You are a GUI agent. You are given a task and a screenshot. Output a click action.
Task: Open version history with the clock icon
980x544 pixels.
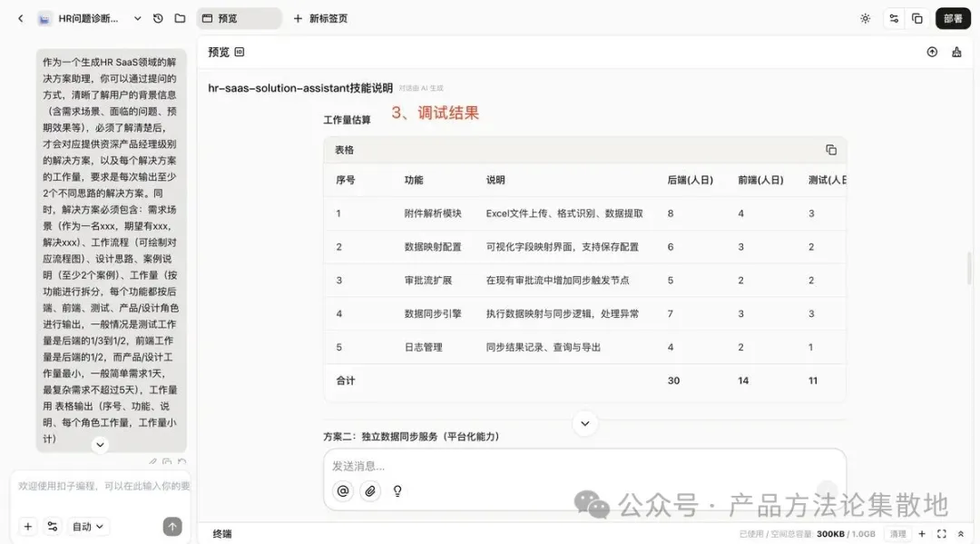pos(157,18)
